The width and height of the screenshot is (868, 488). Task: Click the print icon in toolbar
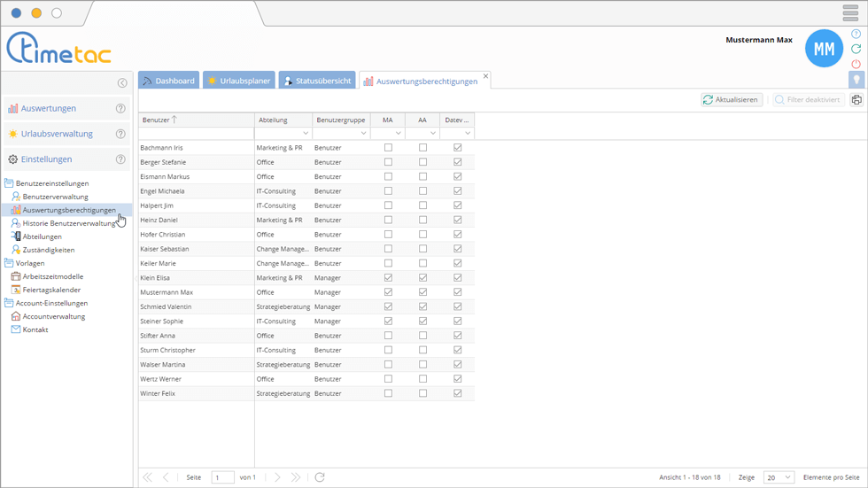856,100
